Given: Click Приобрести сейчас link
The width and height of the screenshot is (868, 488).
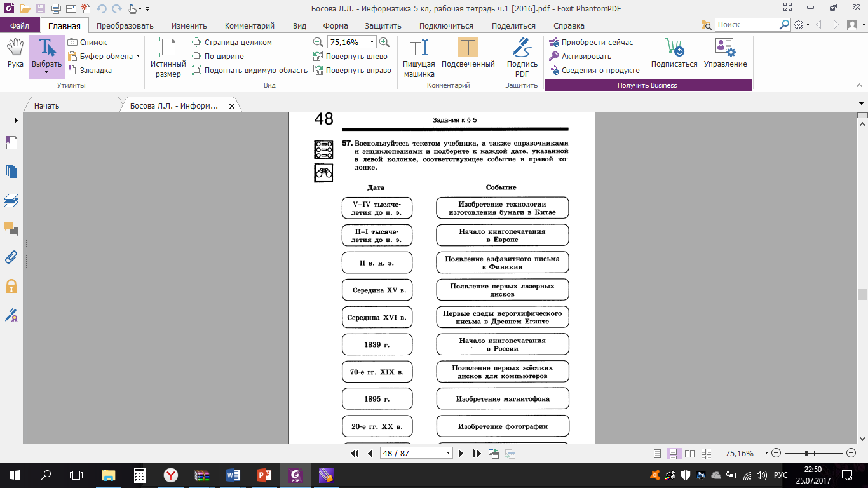Looking at the screenshot, I should 592,42.
